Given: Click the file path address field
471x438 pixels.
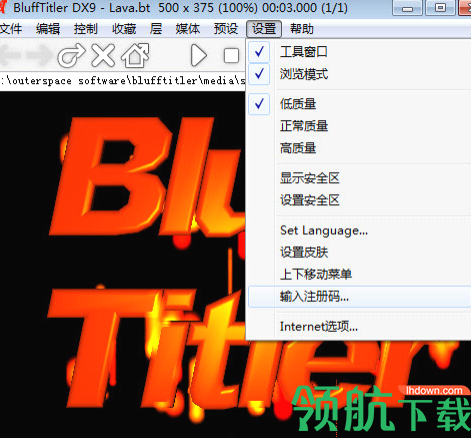Looking at the screenshot, I should [x=123, y=81].
